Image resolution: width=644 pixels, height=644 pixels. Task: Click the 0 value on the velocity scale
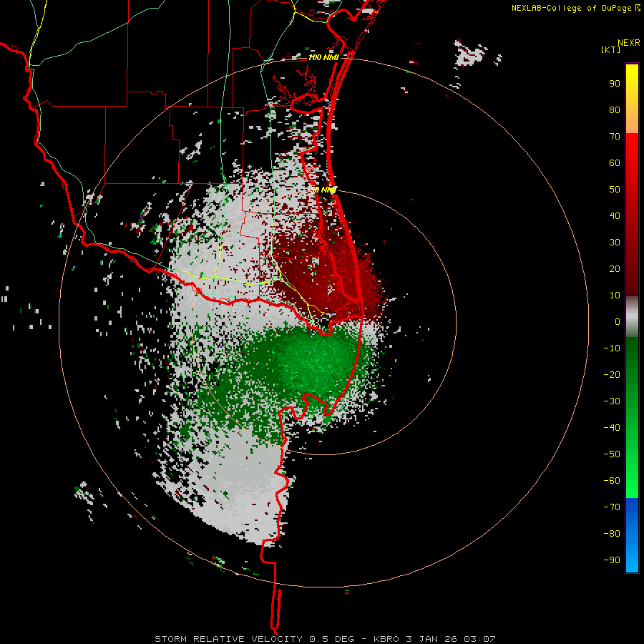tap(618, 321)
